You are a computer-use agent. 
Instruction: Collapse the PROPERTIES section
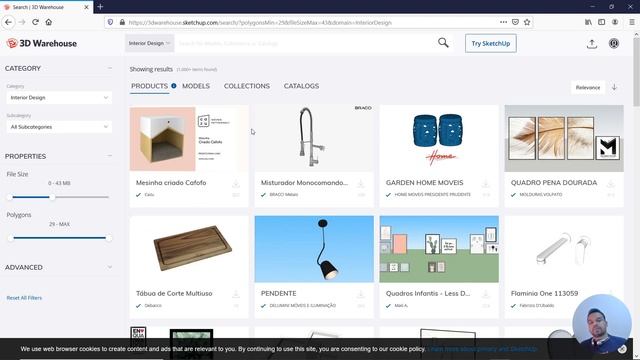[109, 156]
